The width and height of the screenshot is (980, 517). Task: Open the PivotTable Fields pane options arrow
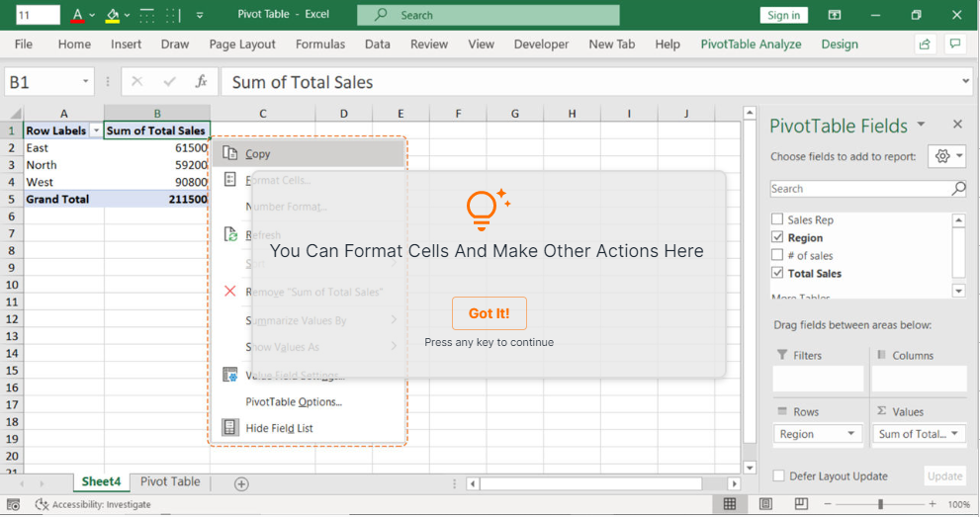(x=922, y=125)
